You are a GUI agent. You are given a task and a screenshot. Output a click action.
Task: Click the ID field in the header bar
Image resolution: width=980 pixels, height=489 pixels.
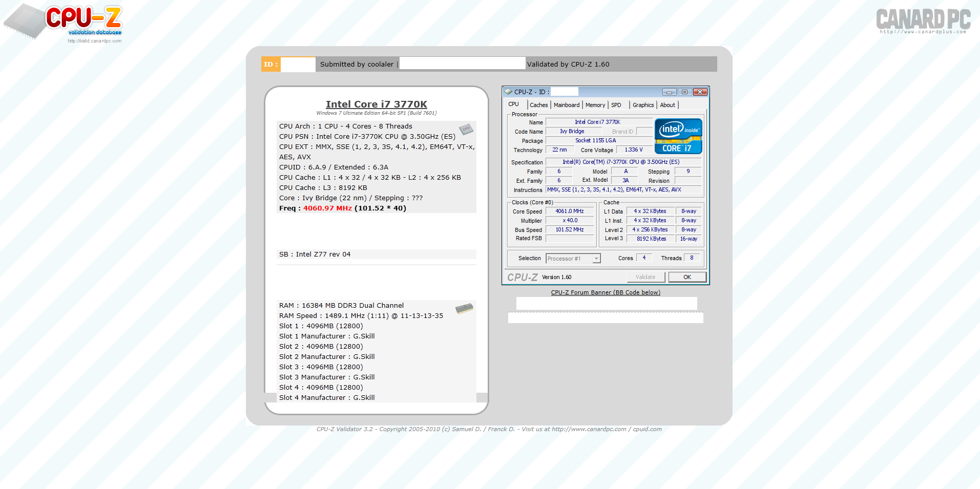(x=298, y=64)
